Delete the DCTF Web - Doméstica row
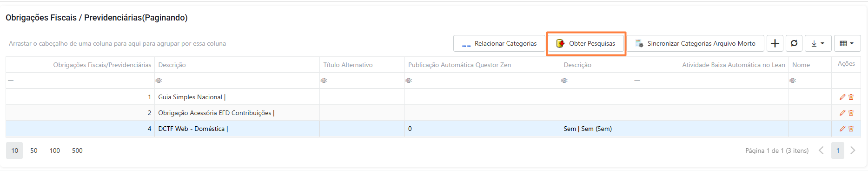This screenshot has height=171, width=868. tap(851, 129)
